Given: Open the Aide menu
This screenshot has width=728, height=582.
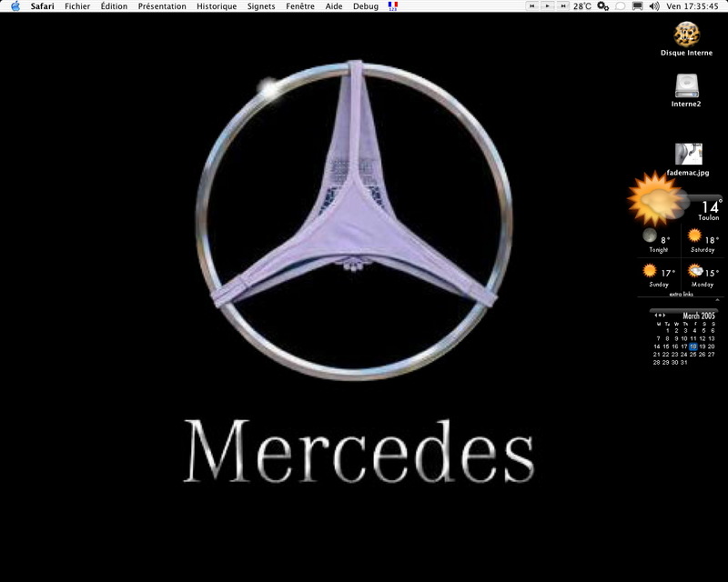Looking at the screenshot, I should point(334,6).
